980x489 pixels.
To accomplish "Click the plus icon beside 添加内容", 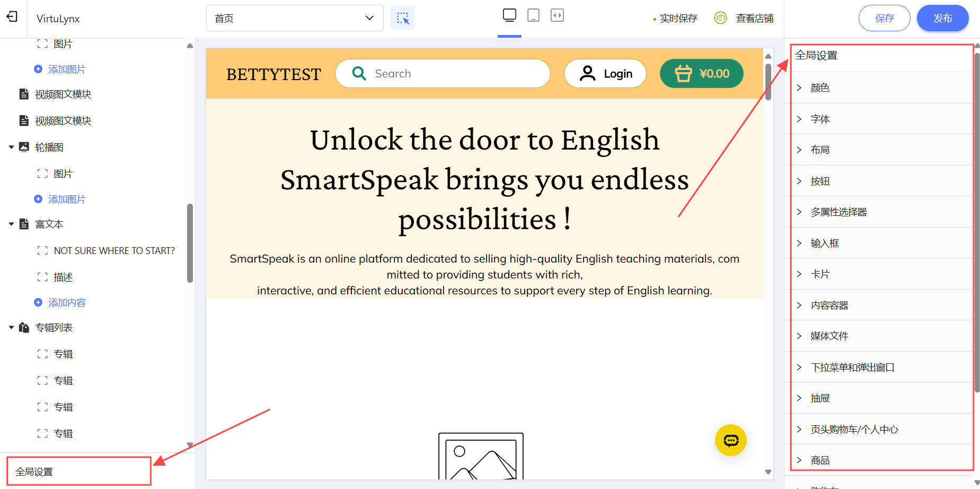I will click(38, 302).
